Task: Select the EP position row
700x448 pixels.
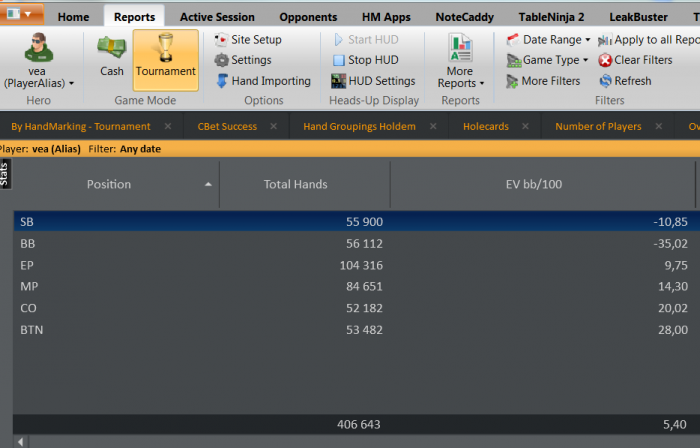Action: point(356,265)
